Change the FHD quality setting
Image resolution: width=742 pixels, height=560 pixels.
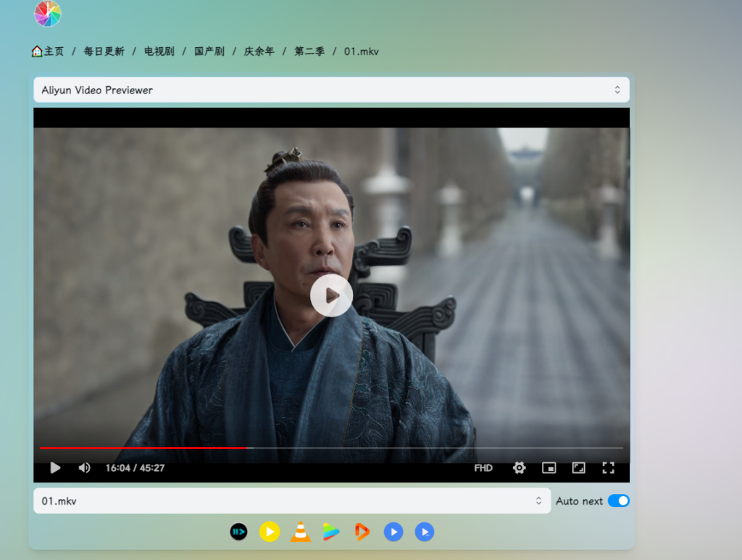483,468
